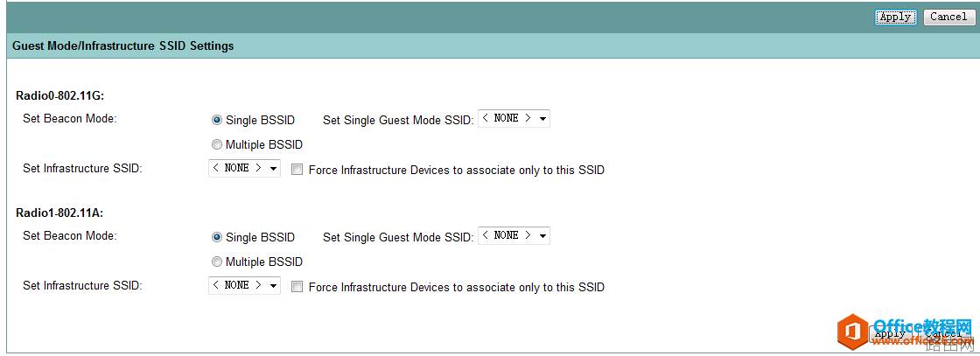The image size is (980, 356).
Task: Click the Guest Mode/Infrastructure SSID Settings header
Action: (x=123, y=46)
